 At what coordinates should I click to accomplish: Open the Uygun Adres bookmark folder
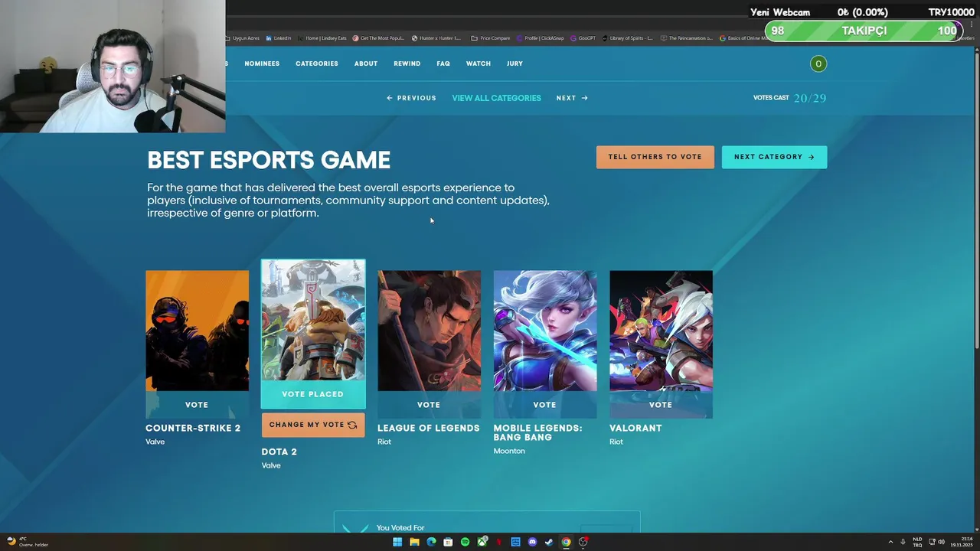243,38
